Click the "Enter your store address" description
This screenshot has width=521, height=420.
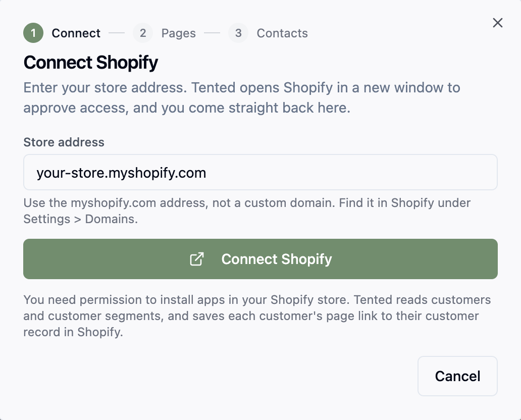coord(242,98)
